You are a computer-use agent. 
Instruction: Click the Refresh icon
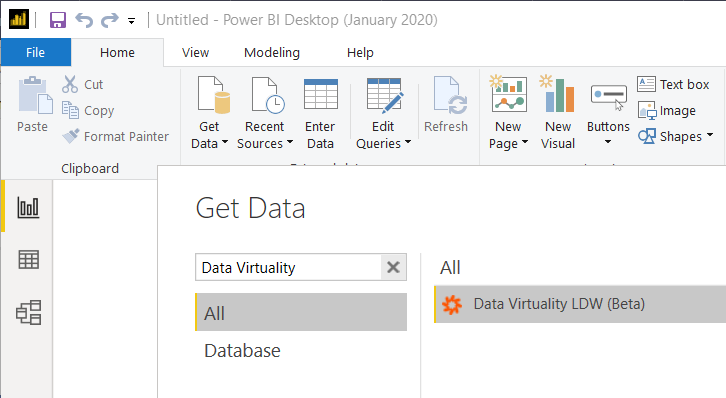point(450,95)
